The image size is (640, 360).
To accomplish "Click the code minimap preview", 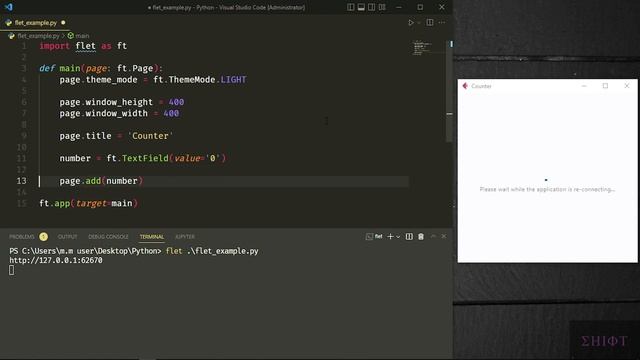I will point(422,48).
